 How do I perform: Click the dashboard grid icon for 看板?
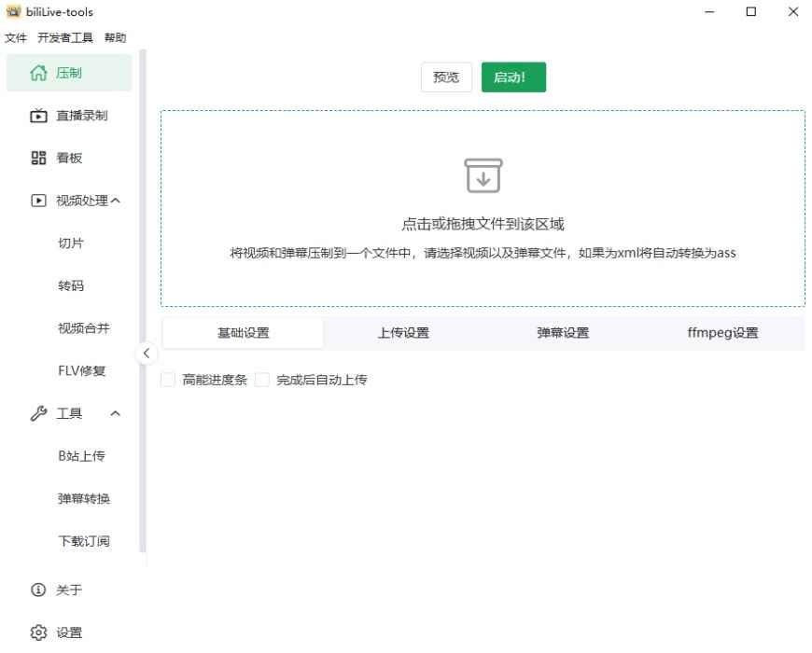click(38, 158)
